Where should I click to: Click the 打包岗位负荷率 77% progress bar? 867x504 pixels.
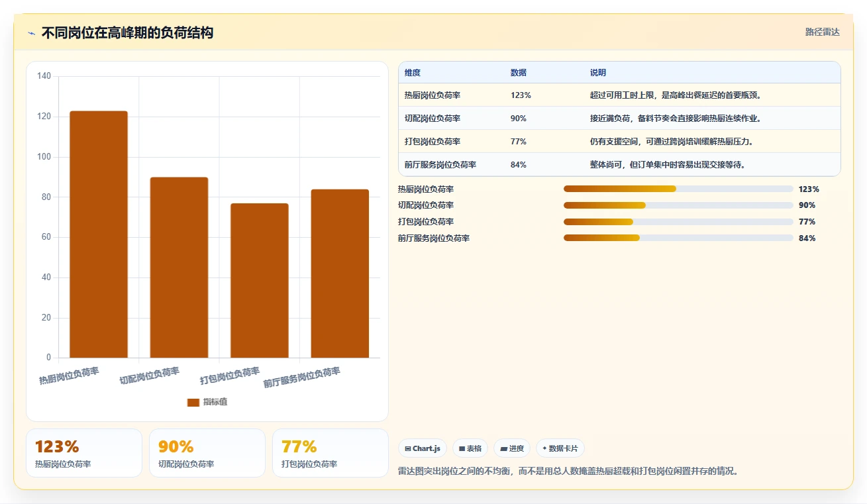click(678, 222)
